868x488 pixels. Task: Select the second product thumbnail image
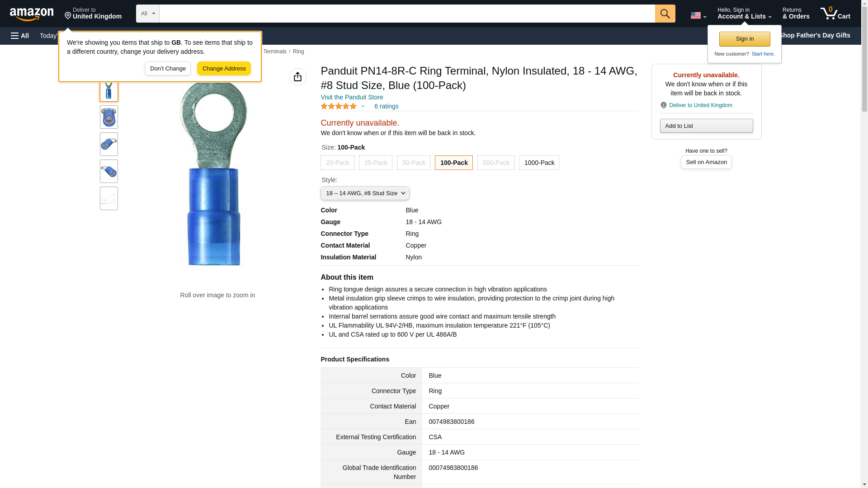[109, 117]
